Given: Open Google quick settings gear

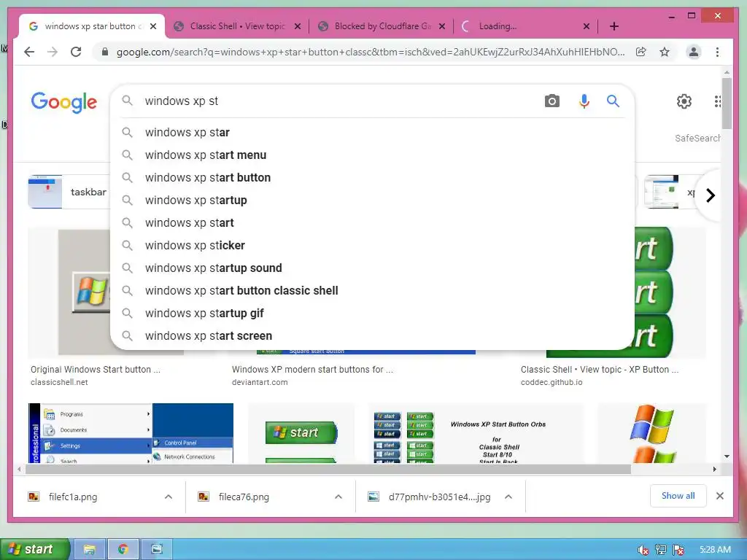Looking at the screenshot, I should (x=684, y=101).
